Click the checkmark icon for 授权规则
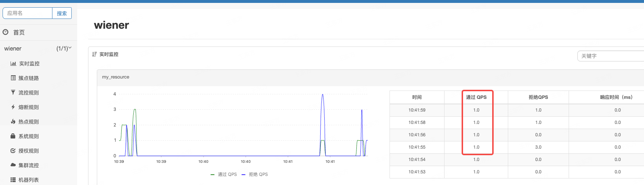644x185 pixels. click(x=13, y=150)
